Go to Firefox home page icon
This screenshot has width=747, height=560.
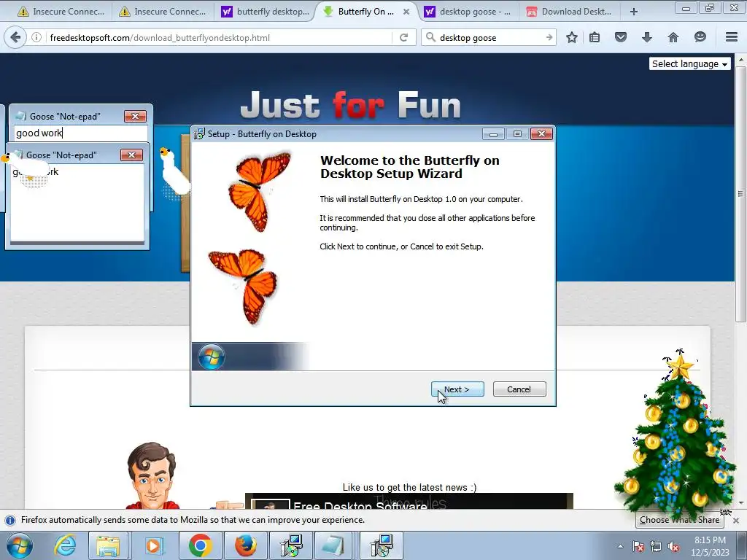pyautogui.click(x=673, y=37)
